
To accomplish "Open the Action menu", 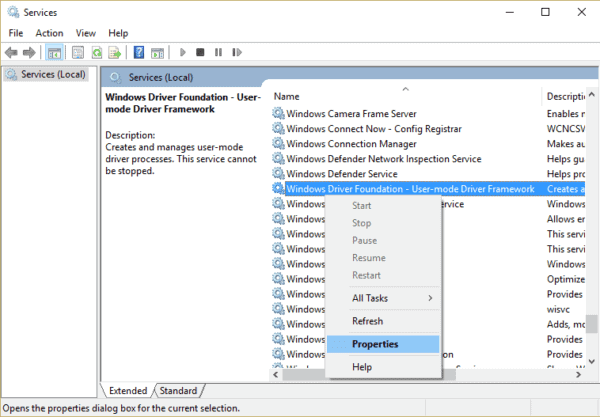I will click(x=49, y=33).
